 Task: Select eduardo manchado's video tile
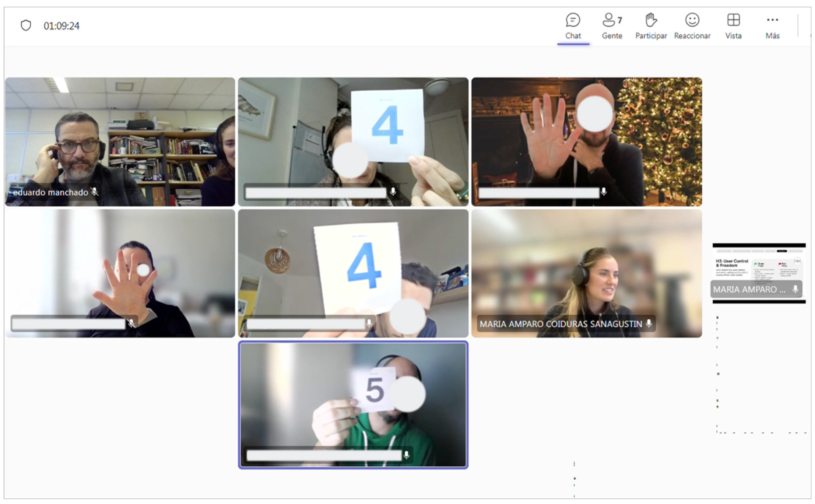[x=120, y=142]
